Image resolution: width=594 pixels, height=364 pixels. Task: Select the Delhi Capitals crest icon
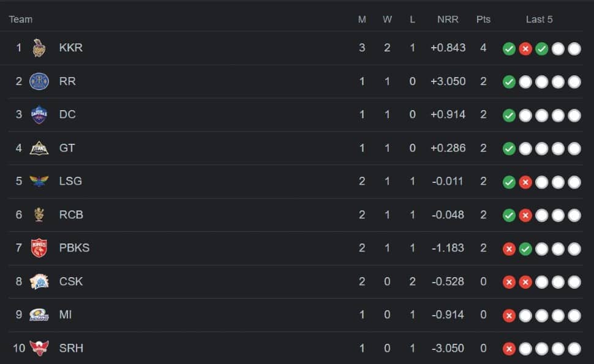[39, 114]
